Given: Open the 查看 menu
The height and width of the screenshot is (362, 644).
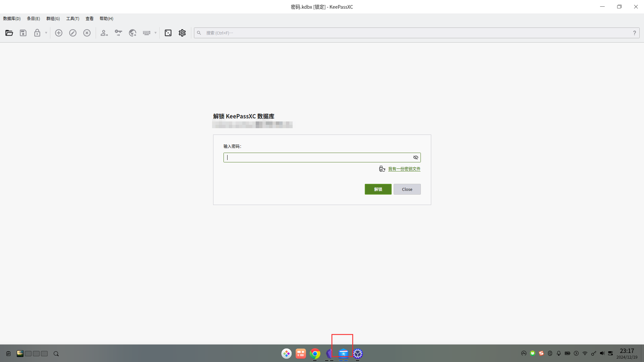Looking at the screenshot, I should [89, 18].
